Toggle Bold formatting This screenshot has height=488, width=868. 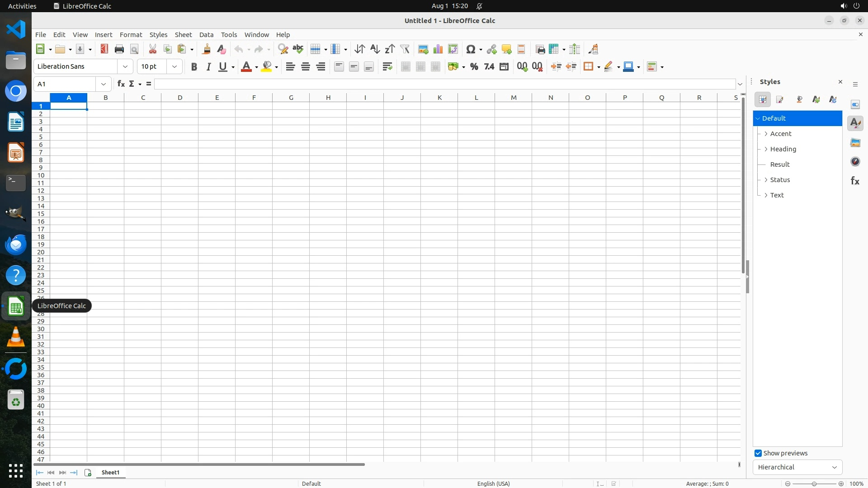click(x=194, y=67)
